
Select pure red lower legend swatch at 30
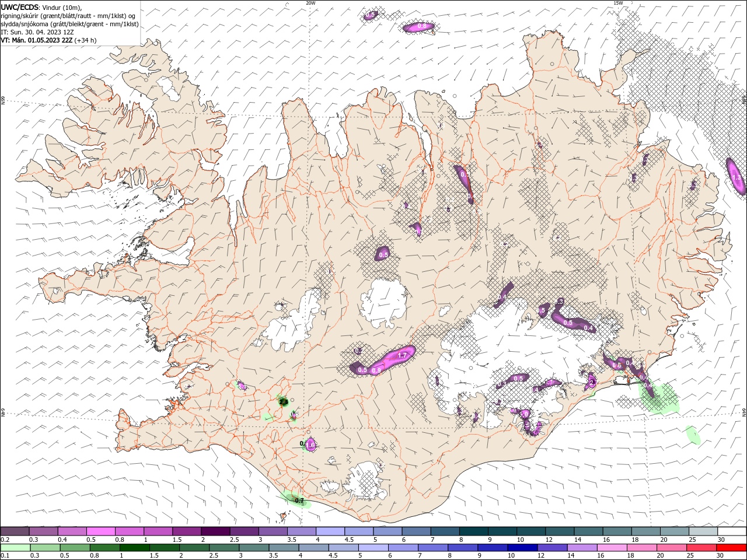click(731, 548)
